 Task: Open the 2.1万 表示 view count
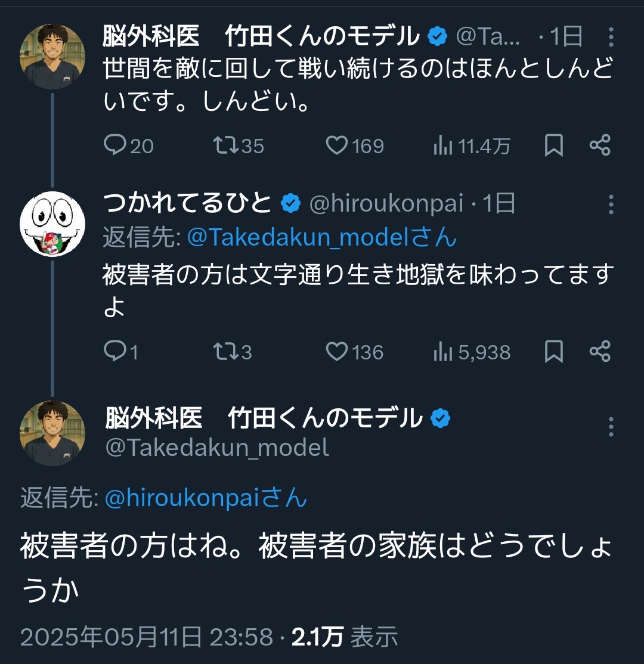pos(344,637)
